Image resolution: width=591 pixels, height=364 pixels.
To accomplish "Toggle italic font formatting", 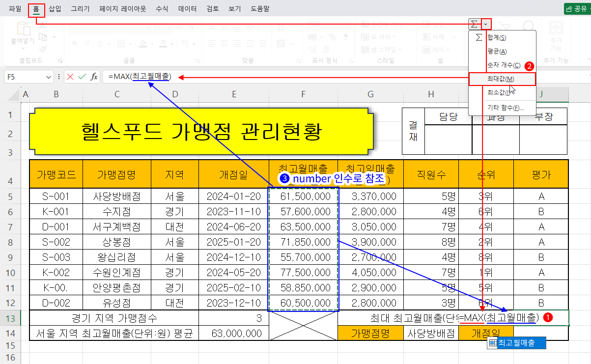I will point(86,44).
